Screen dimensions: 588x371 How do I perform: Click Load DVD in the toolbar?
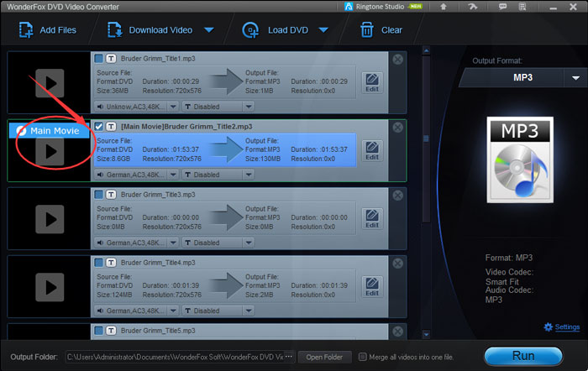pos(276,30)
